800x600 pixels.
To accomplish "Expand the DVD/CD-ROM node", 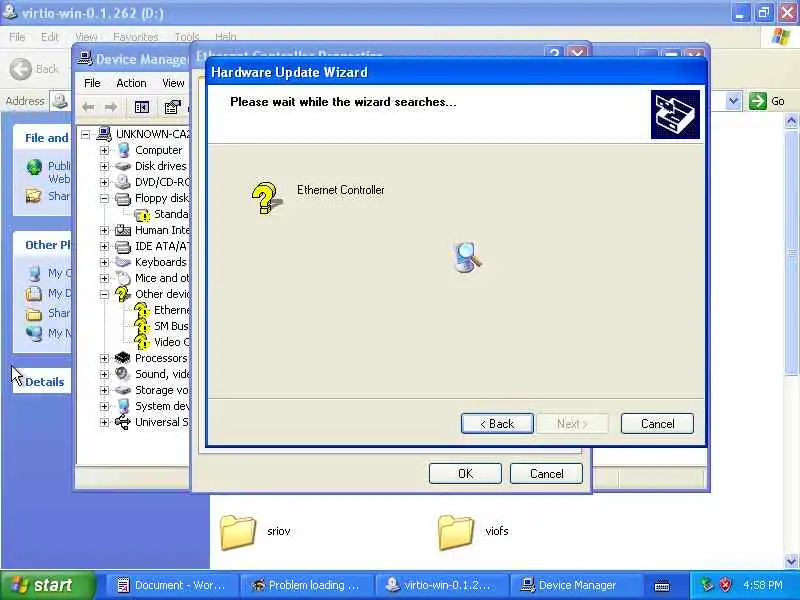I will (104, 182).
